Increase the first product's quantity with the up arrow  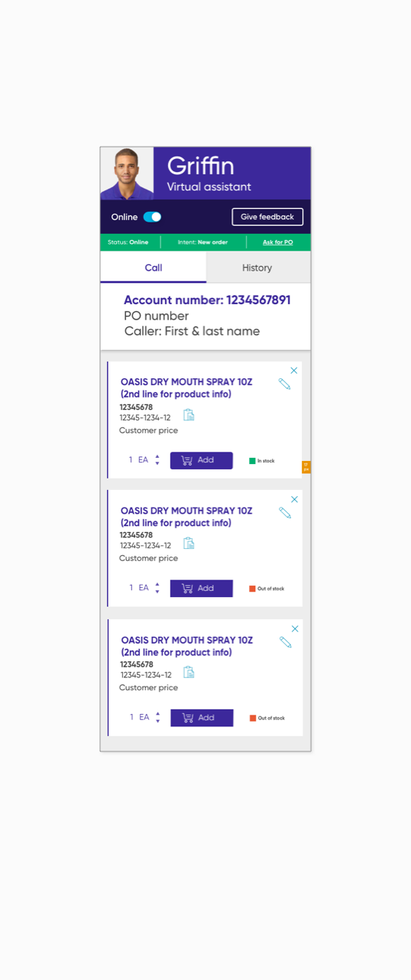157,456
